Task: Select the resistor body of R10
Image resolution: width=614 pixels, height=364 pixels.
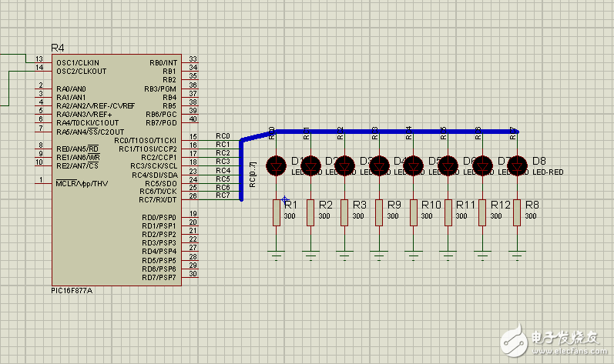Action: pos(414,212)
